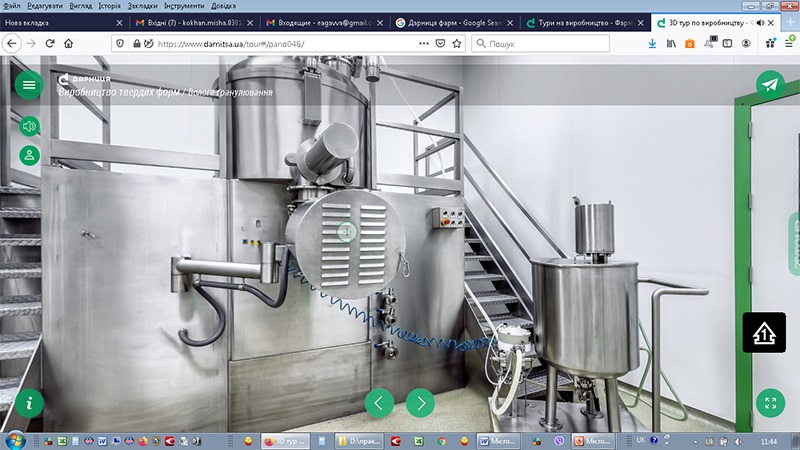Viewport: 800px width, 450px height.
Task: Reload the current page
Action: click(x=49, y=43)
